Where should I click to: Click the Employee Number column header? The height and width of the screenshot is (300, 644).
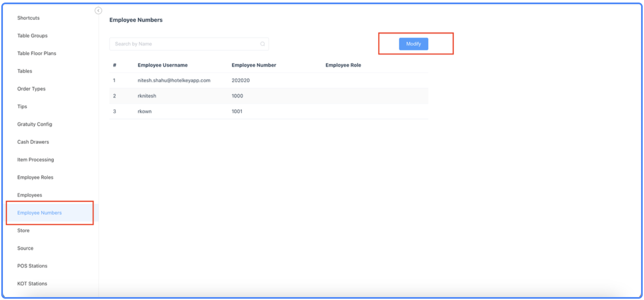tap(254, 65)
